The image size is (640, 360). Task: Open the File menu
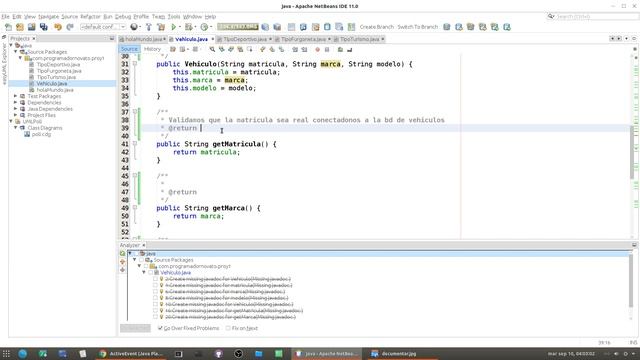(5, 16)
